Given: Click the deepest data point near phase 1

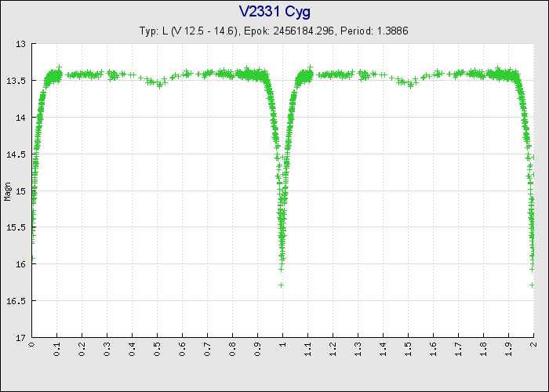Looking at the screenshot, I should (x=281, y=285).
